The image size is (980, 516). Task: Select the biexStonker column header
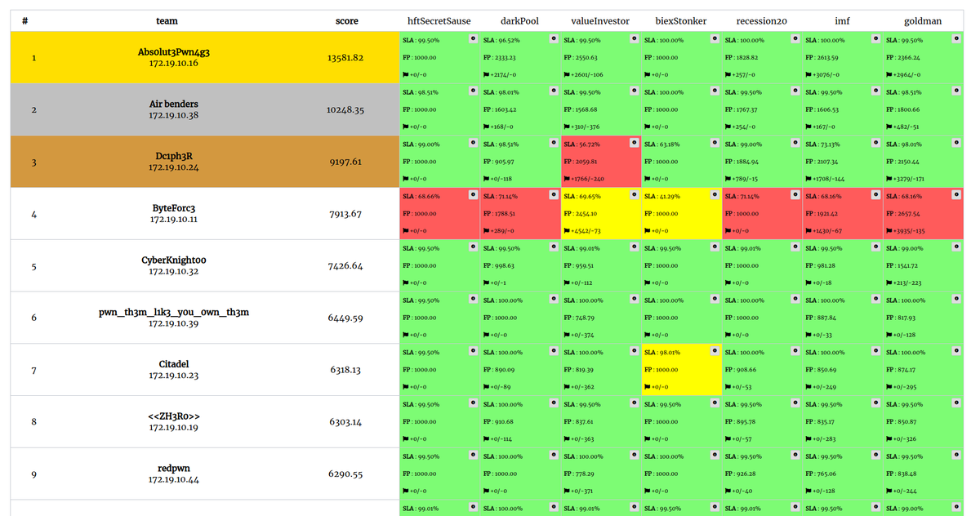coord(681,21)
